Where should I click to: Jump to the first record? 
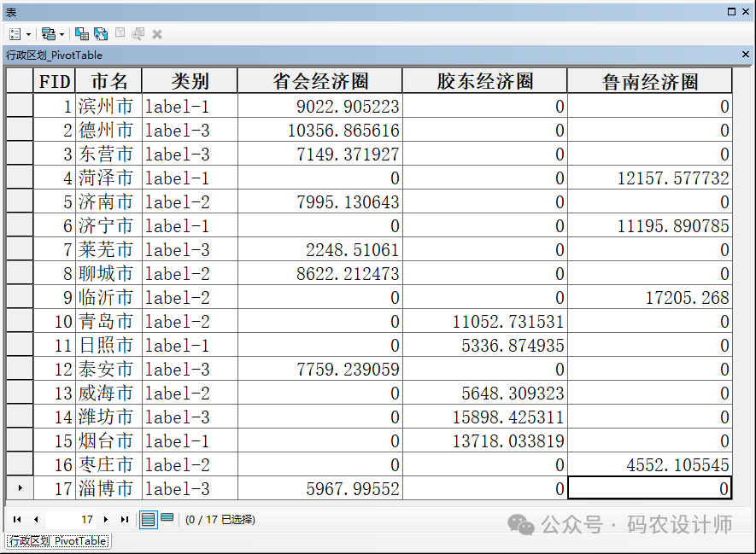(x=17, y=519)
